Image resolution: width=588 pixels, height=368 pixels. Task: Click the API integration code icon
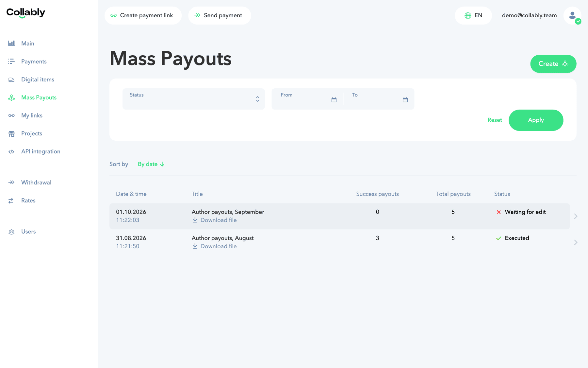pyautogui.click(x=11, y=151)
